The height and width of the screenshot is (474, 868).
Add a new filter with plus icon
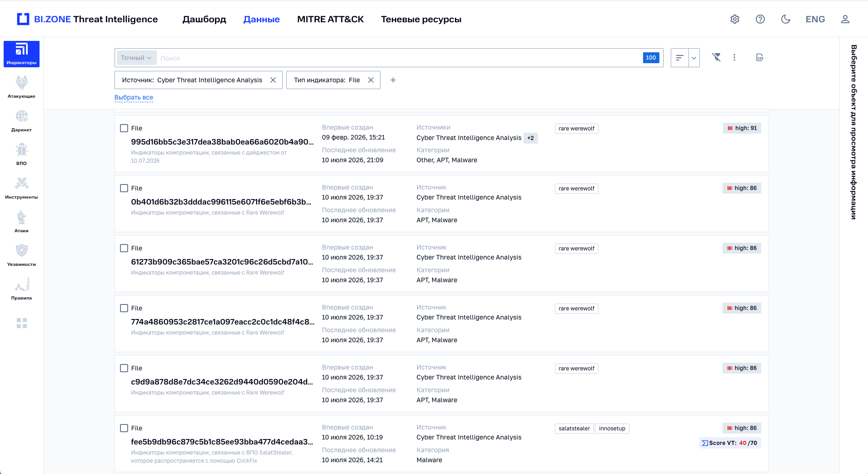coord(393,80)
